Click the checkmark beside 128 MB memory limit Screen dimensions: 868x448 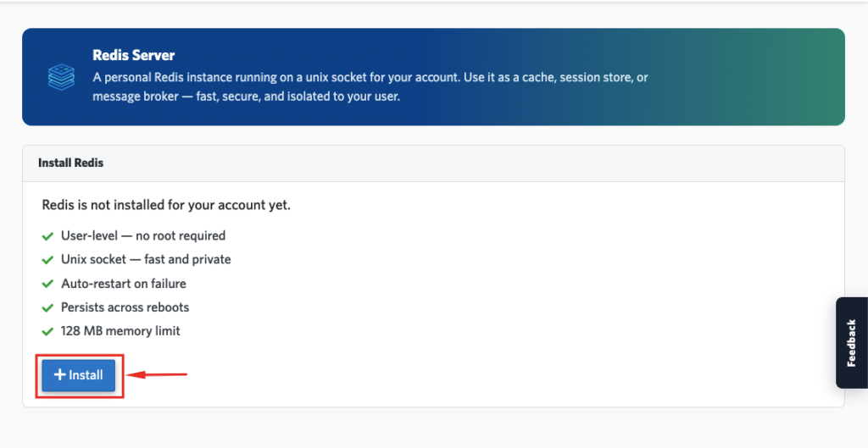point(47,332)
